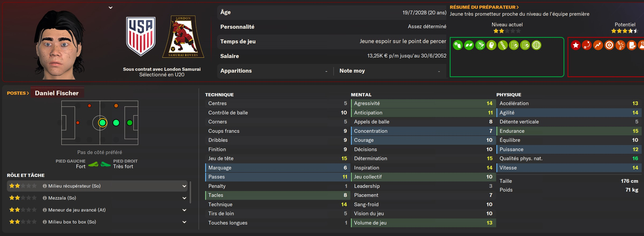Click the orange broken chain icon
The image size is (644, 236).
pyautogui.click(x=620, y=45)
